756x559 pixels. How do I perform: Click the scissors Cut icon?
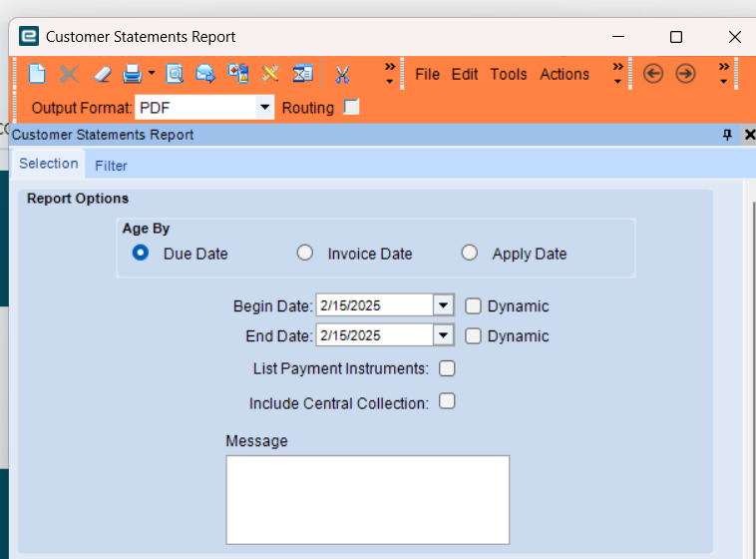[x=342, y=74]
